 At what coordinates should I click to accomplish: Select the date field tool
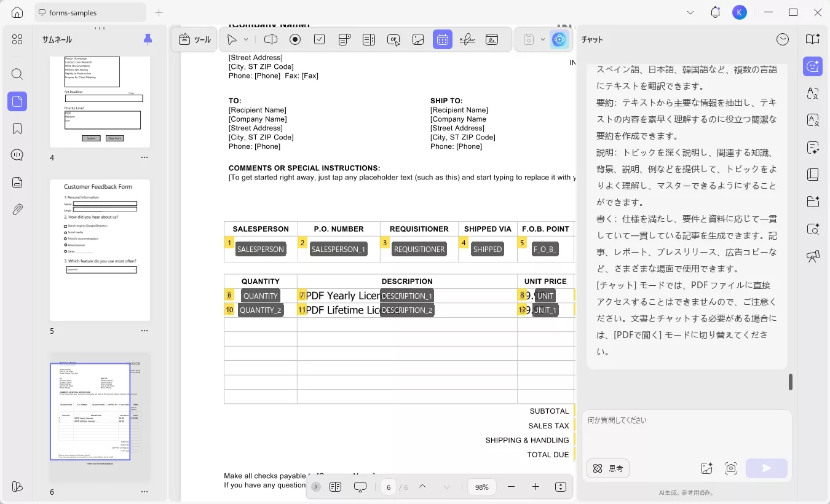coord(443,39)
